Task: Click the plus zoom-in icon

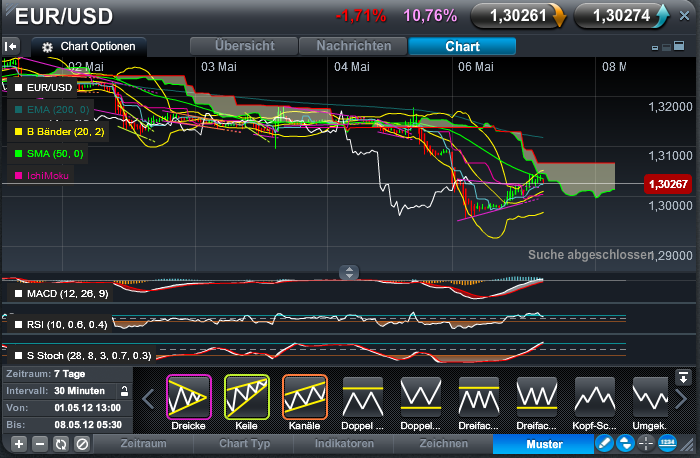Action: tap(19, 444)
